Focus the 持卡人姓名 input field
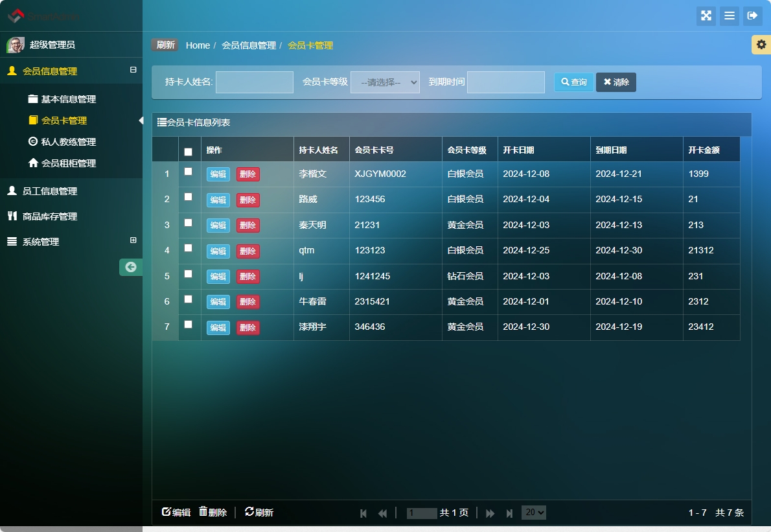Viewport: 771px width, 532px height. coord(255,82)
